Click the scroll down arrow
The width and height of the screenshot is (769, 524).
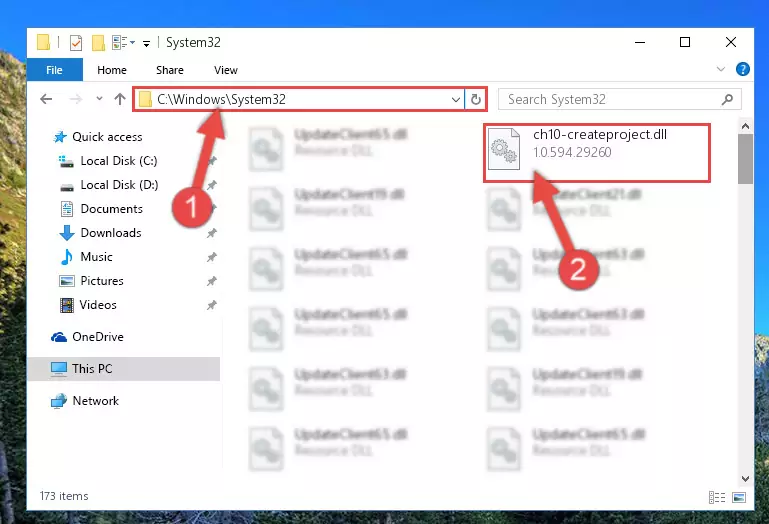(x=745, y=478)
